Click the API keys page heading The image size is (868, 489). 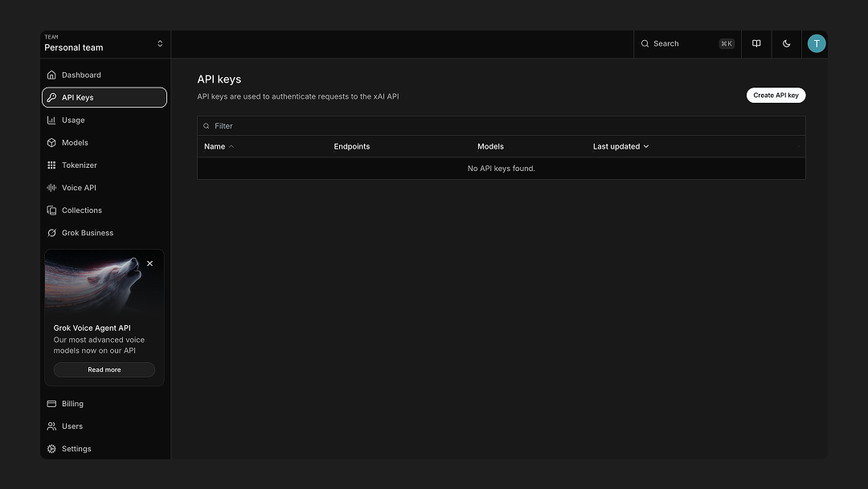tap(219, 79)
